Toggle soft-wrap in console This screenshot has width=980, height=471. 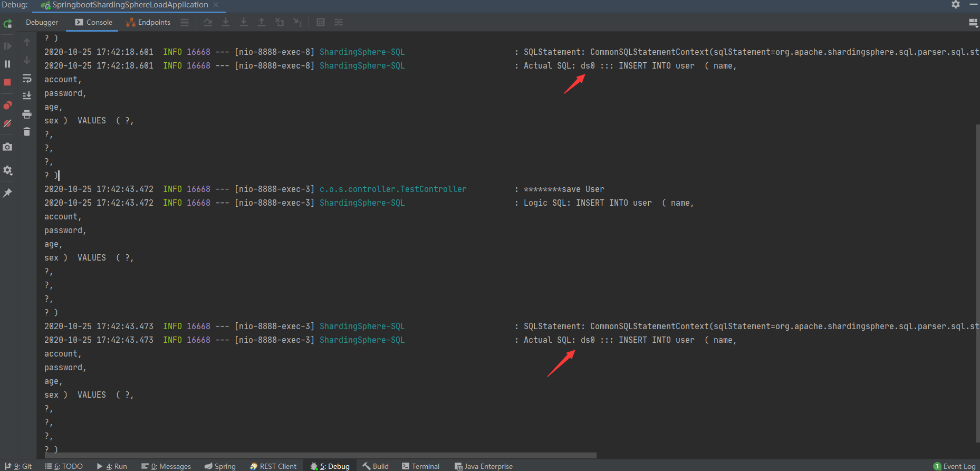point(27,79)
